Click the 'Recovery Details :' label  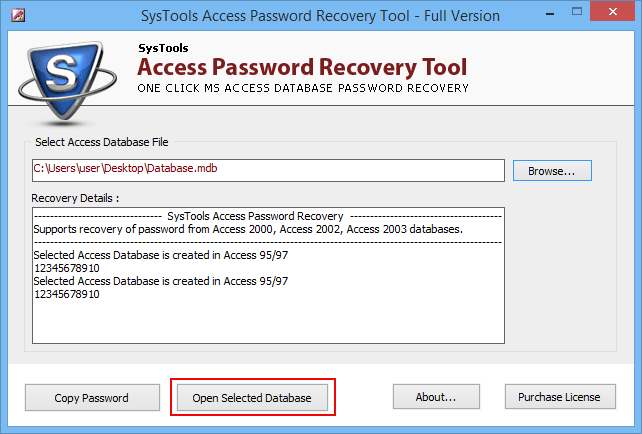click(x=75, y=198)
